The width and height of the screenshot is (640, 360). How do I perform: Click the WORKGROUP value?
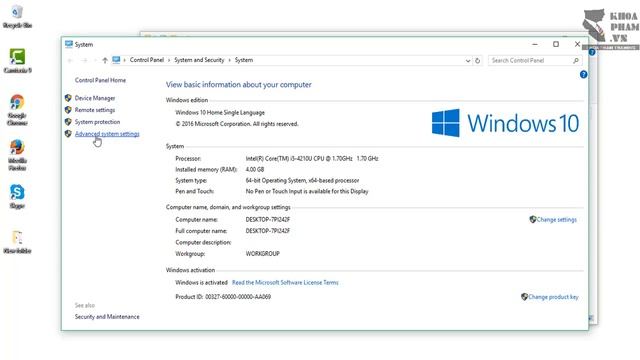click(262, 253)
